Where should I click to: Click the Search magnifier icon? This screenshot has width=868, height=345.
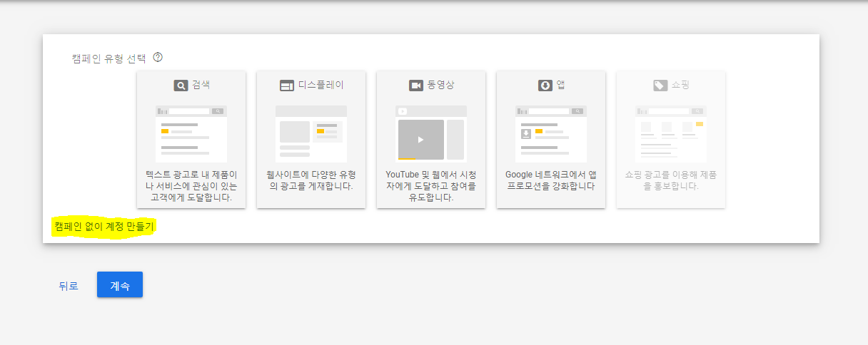coord(181,86)
